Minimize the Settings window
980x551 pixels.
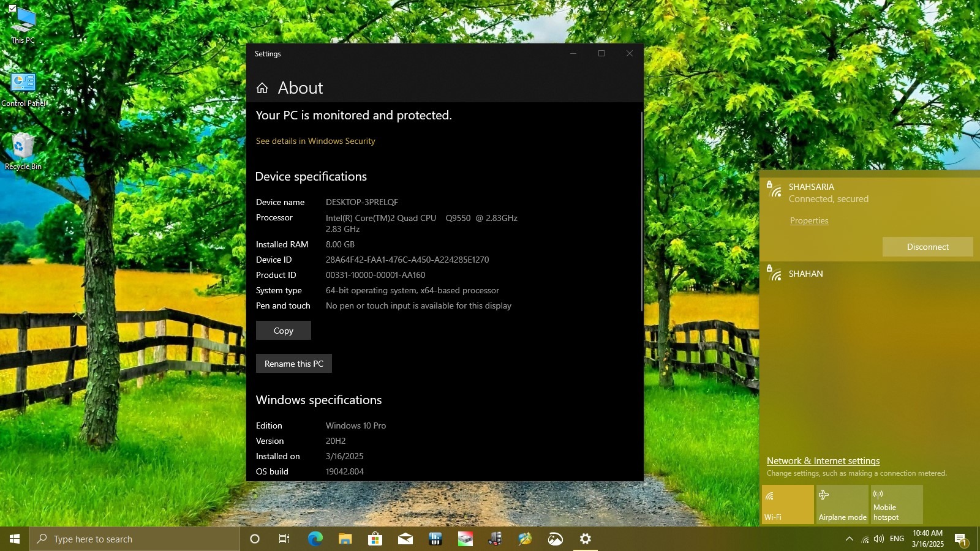pos(573,54)
